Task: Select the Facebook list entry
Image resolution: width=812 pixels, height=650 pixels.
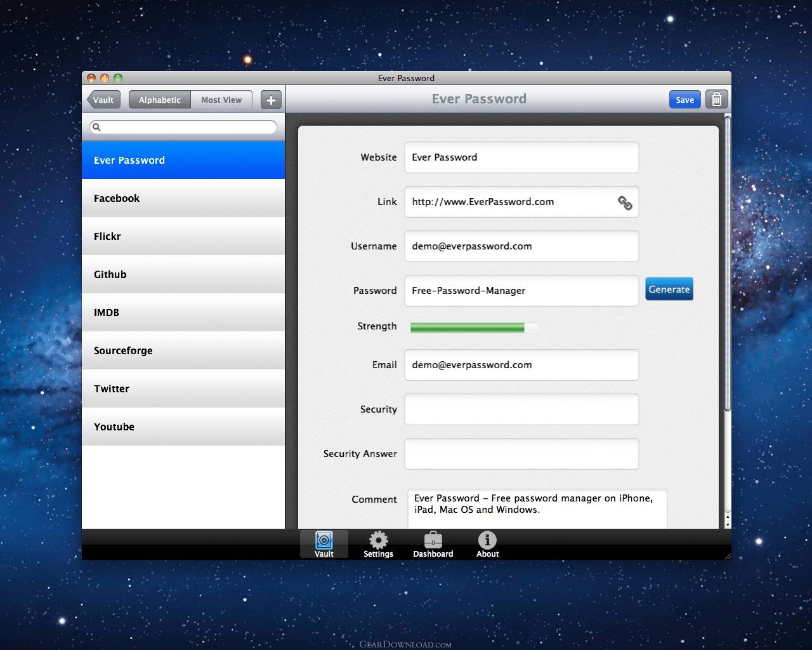Action: (183, 198)
